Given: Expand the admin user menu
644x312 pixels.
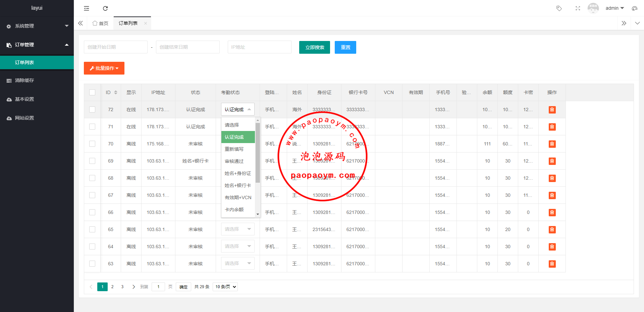Looking at the screenshot, I should [614, 8].
